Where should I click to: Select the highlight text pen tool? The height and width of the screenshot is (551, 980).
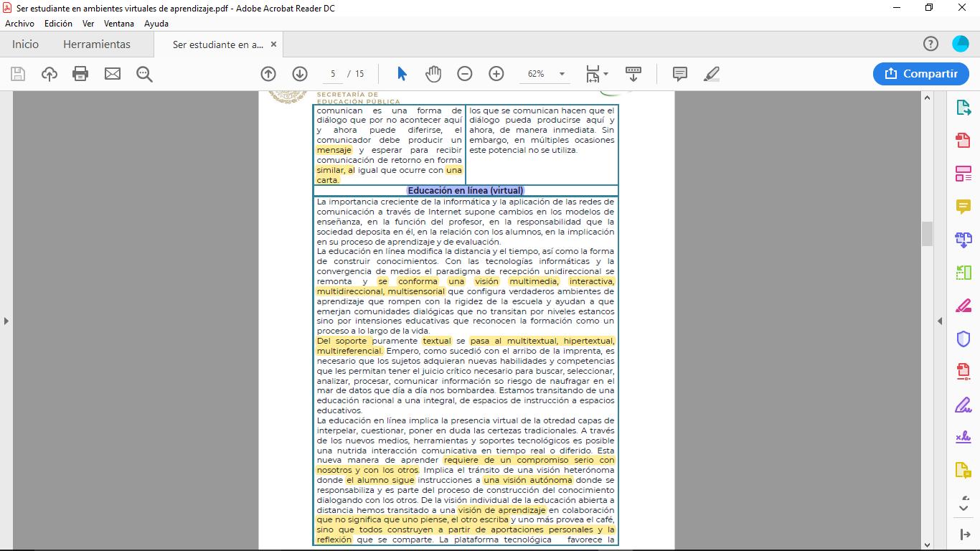point(712,74)
